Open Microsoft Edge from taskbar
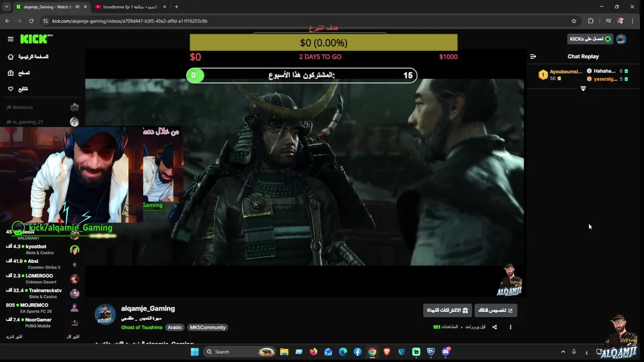The width and height of the screenshot is (644, 362). (x=343, y=352)
